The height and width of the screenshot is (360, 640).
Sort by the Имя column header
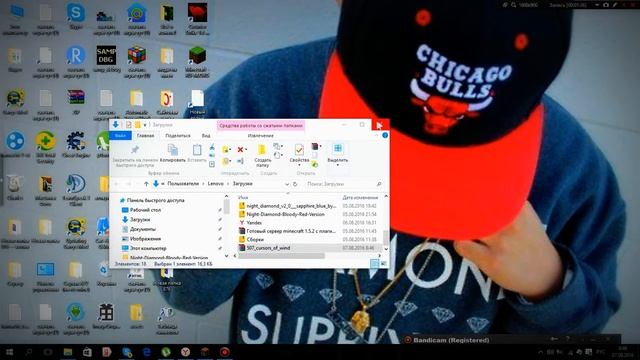click(x=243, y=198)
